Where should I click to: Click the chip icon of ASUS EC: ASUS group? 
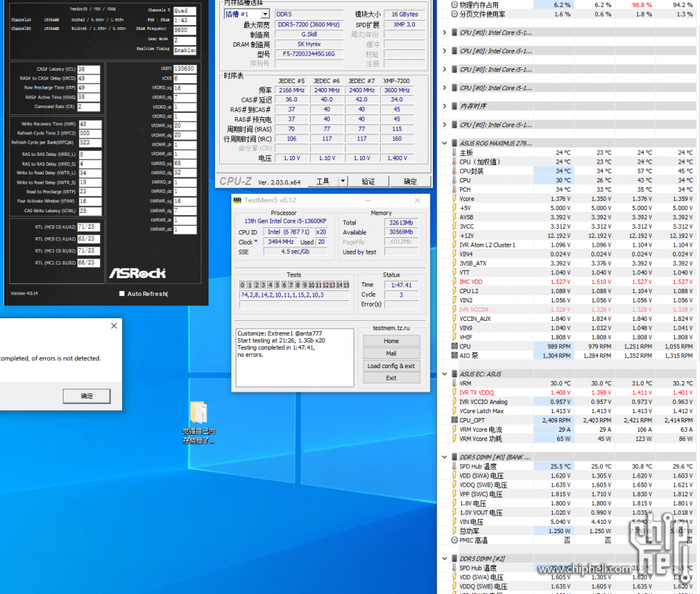pyautogui.click(x=454, y=374)
